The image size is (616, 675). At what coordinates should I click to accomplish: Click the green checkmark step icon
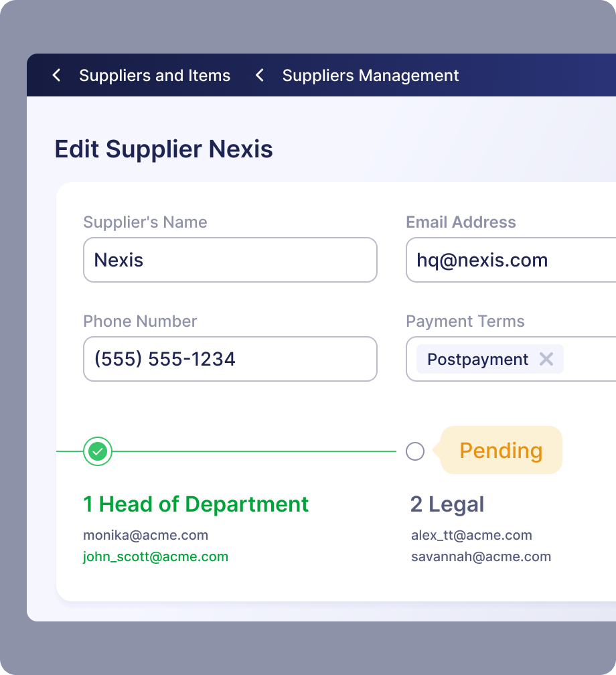(98, 452)
